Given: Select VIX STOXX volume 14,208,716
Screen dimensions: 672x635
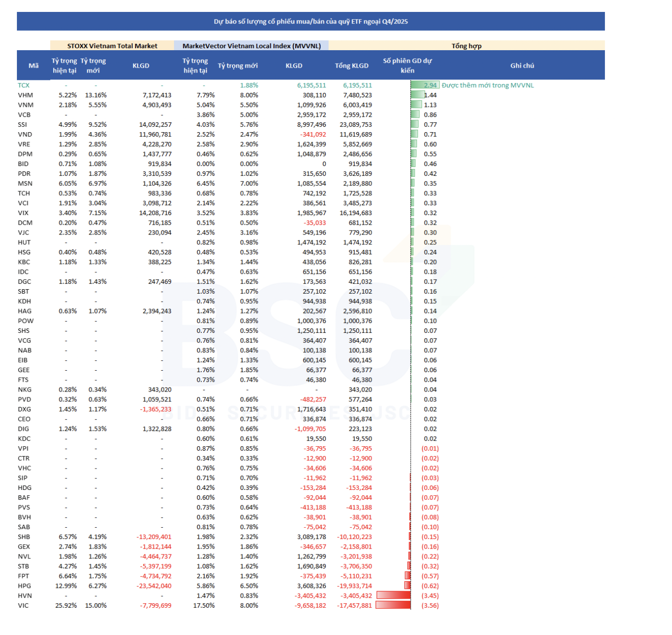Looking at the screenshot, I should (155, 213).
